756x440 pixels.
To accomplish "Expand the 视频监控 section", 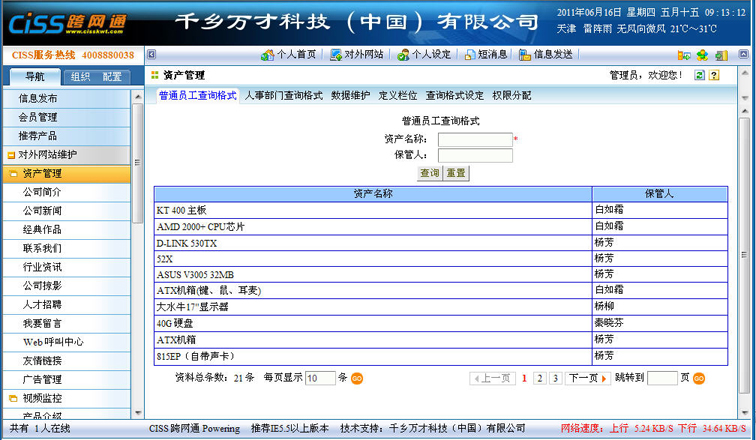I will [x=10, y=398].
